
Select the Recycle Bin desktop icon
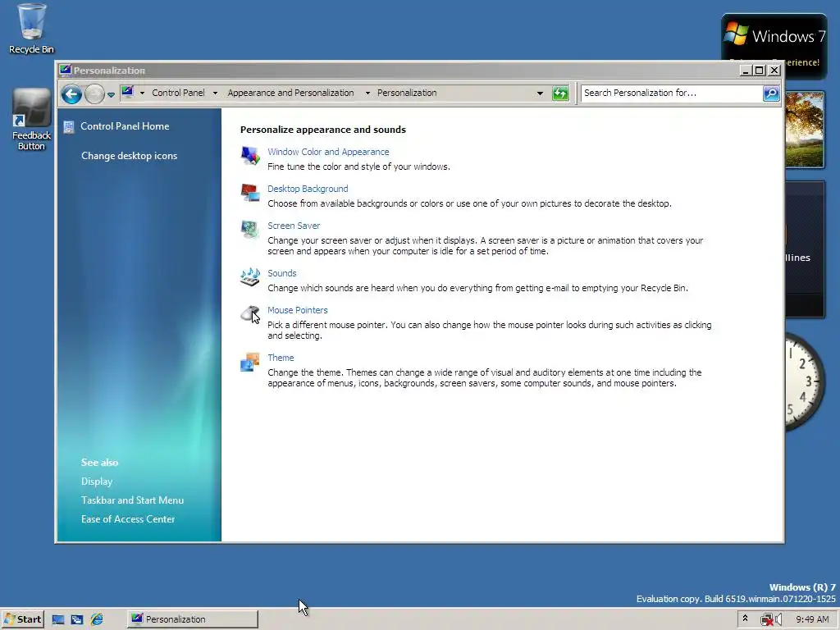point(31,29)
